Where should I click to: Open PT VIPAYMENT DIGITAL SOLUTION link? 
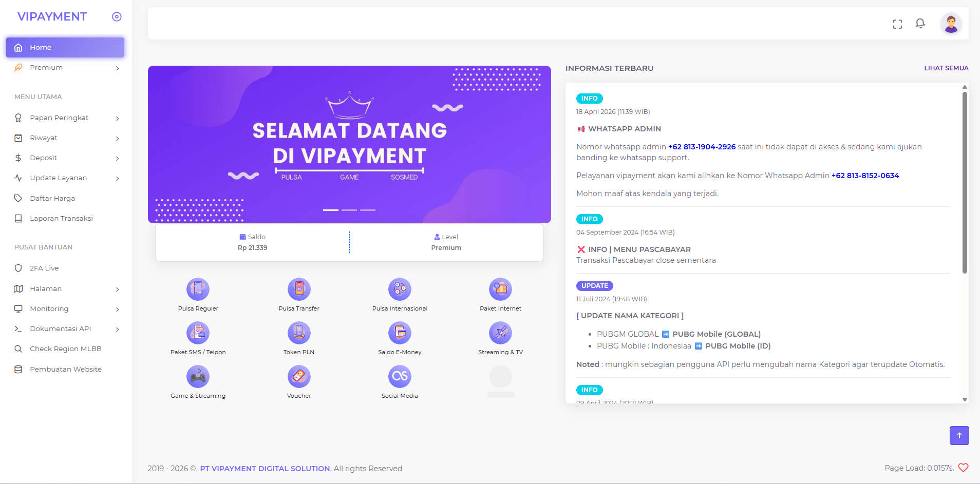[265, 468]
